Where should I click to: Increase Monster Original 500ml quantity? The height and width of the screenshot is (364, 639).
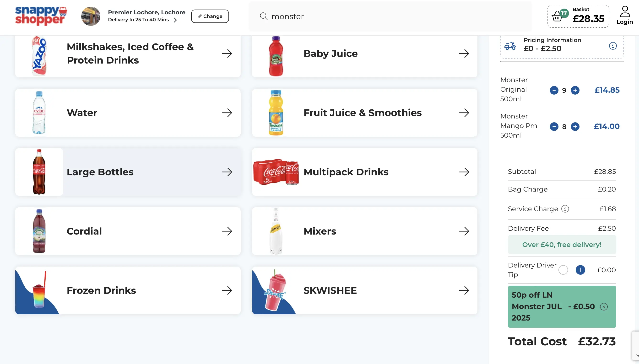pyautogui.click(x=575, y=90)
